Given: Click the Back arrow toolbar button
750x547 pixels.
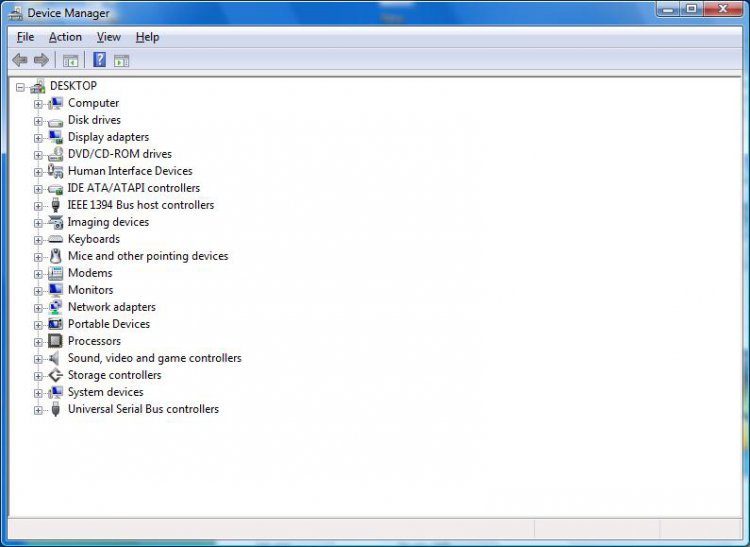Looking at the screenshot, I should 20,60.
